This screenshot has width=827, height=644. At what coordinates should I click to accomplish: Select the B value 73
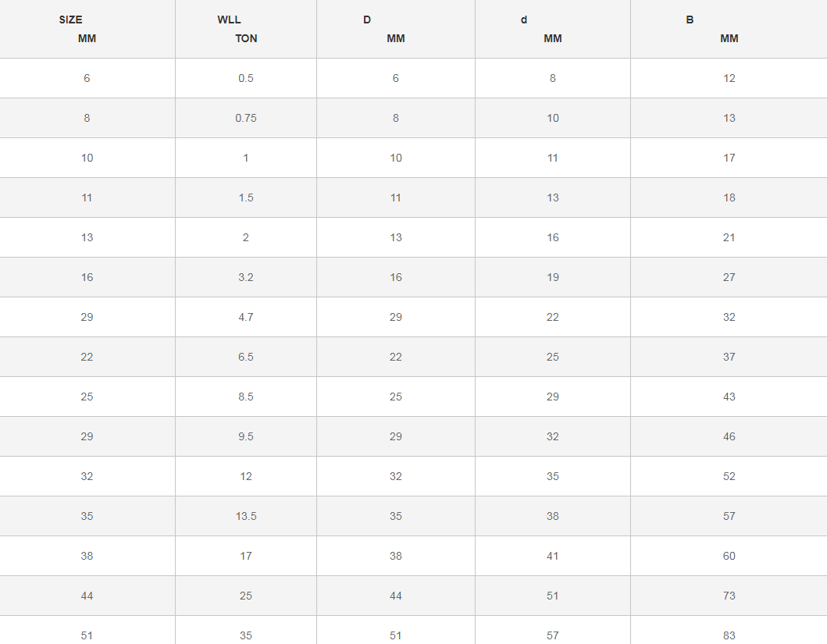coord(729,596)
